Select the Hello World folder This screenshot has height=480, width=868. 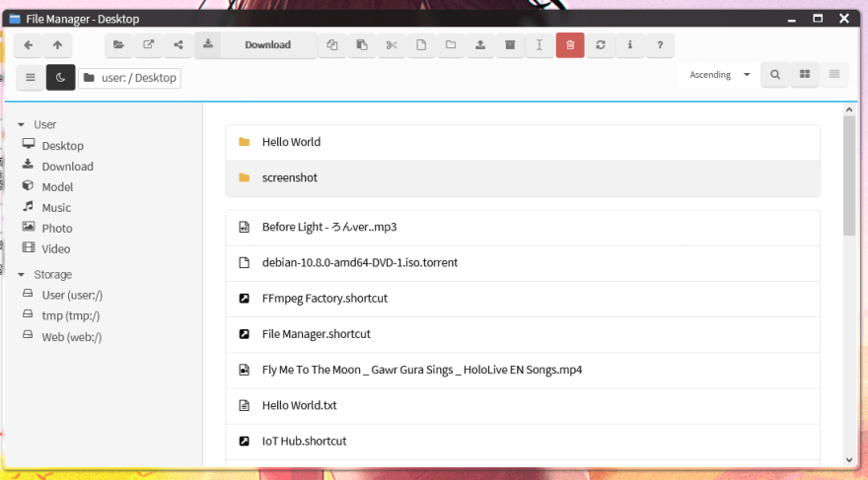(x=523, y=142)
